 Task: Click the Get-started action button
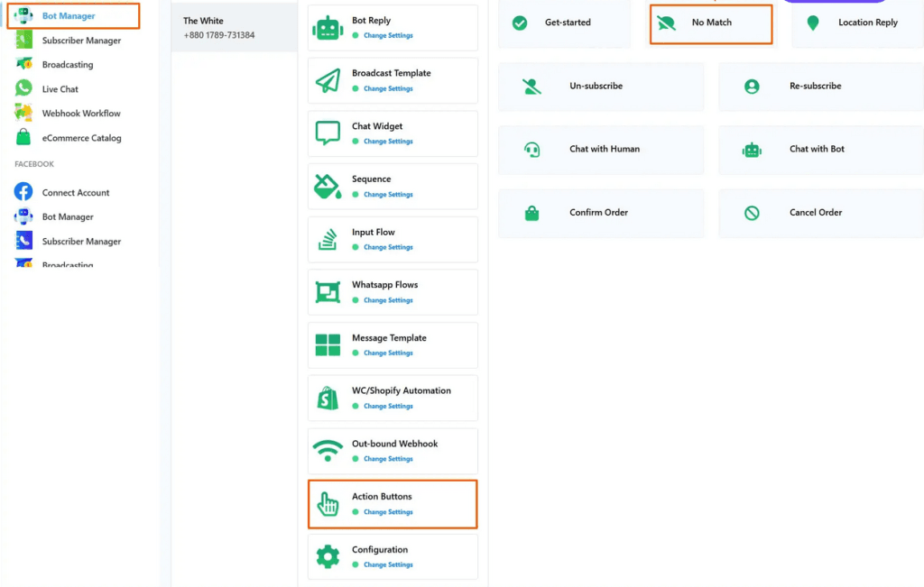pos(564,23)
